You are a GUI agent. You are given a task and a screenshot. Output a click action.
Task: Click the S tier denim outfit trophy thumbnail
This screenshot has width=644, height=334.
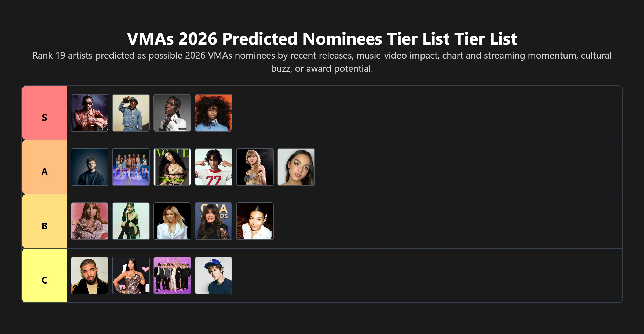(x=131, y=113)
